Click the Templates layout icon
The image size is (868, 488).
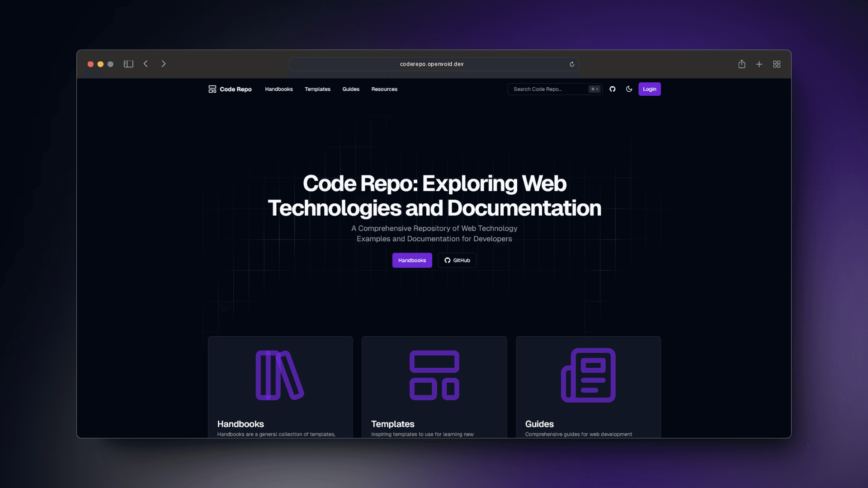[x=434, y=375]
